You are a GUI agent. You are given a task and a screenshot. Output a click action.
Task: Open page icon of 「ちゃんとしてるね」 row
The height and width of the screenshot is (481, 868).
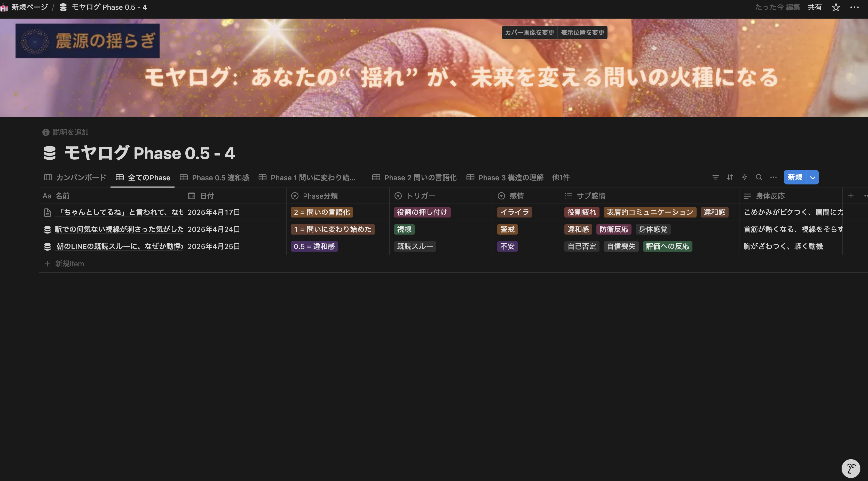pyautogui.click(x=48, y=212)
